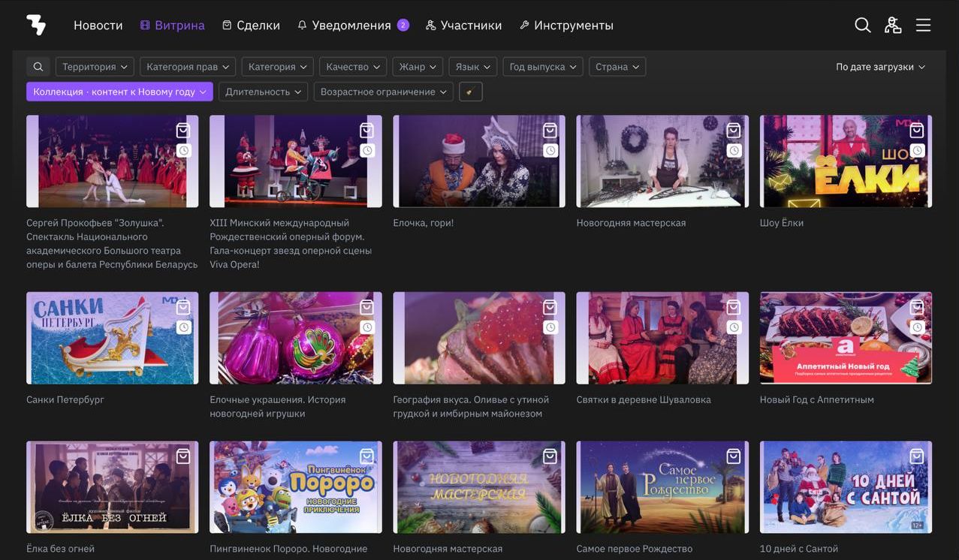Click the platform logo in top-left corner

tap(36, 25)
